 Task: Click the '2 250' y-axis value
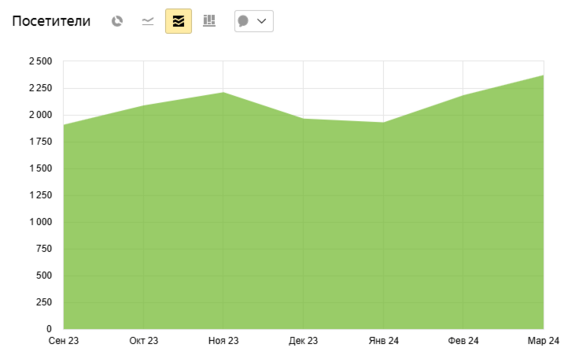click(41, 88)
